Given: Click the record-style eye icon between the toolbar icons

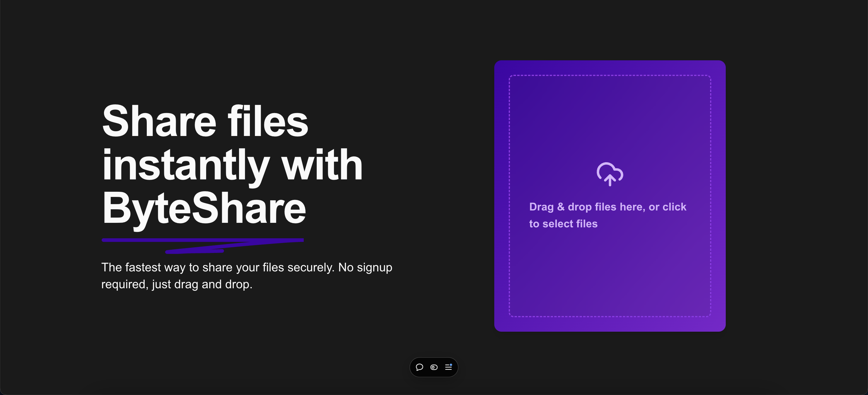Looking at the screenshot, I should click(x=434, y=367).
